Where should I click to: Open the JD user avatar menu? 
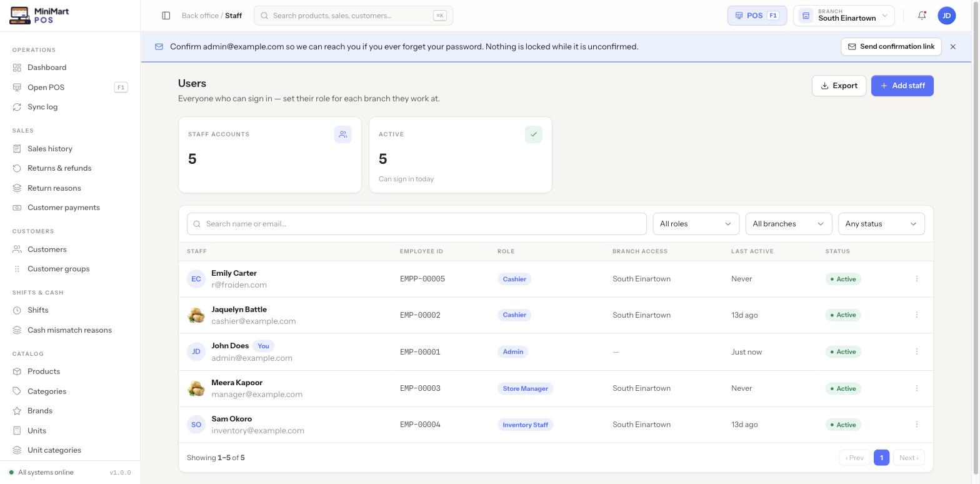pyautogui.click(x=947, y=16)
